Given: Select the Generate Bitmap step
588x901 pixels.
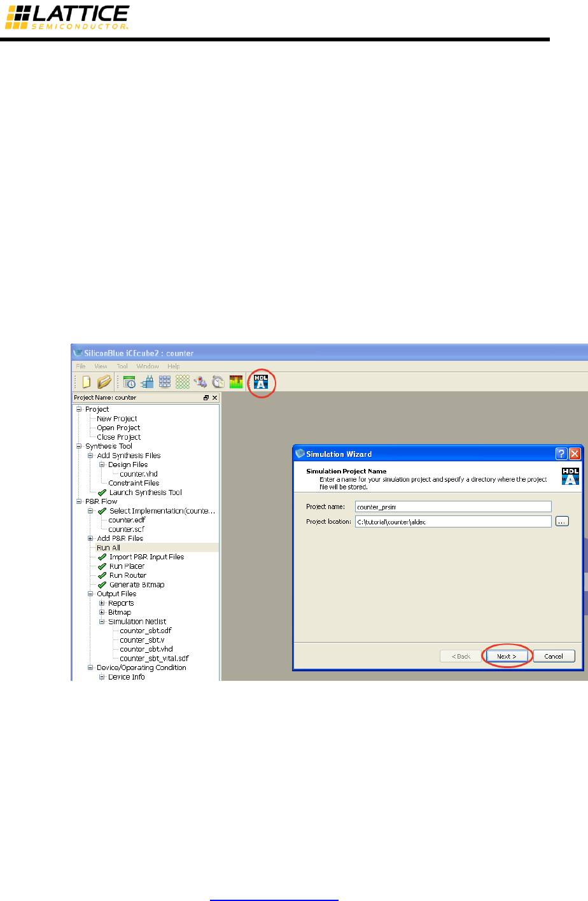Looking at the screenshot, I should click(137, 585).
